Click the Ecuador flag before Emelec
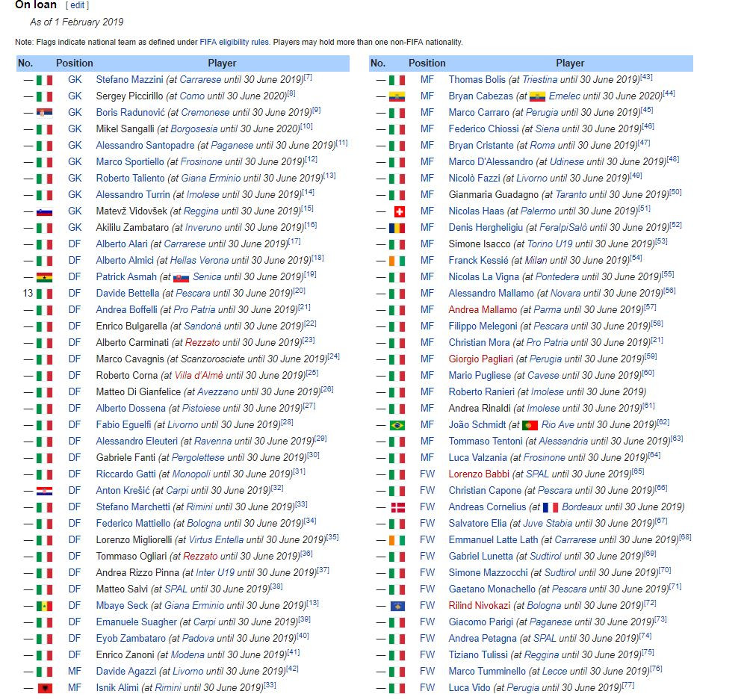Image resolution: width=750 pixels, height=700 pixels. 538,96
